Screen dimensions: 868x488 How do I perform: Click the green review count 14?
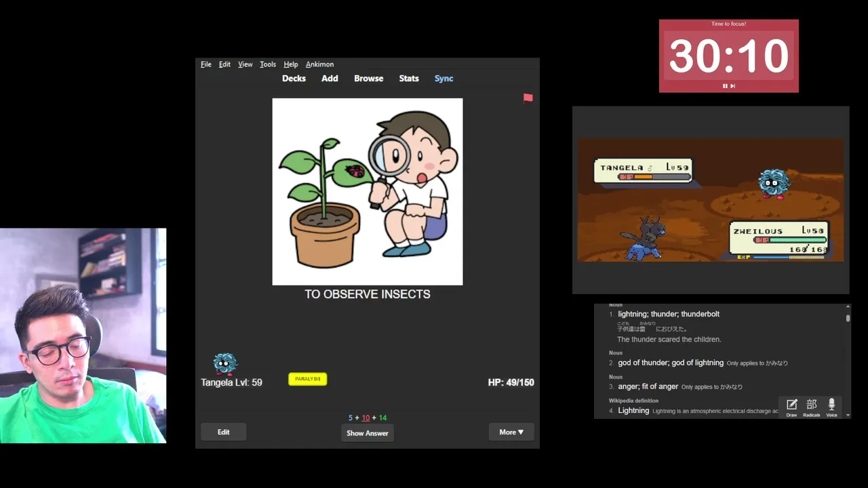pos(382,418)
